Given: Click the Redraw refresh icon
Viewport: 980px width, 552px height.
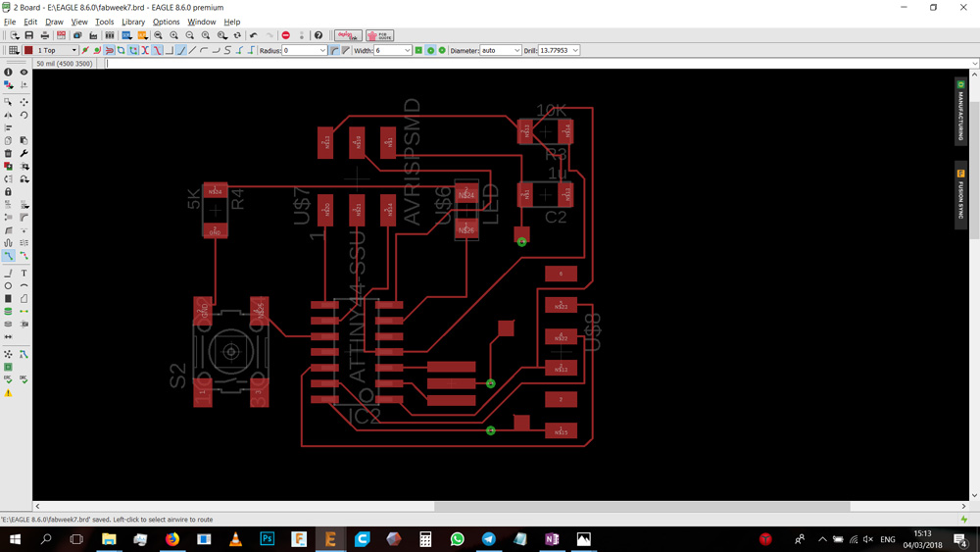Looking at the screenshot, I should pyautogui.click(x=237, y=35).
